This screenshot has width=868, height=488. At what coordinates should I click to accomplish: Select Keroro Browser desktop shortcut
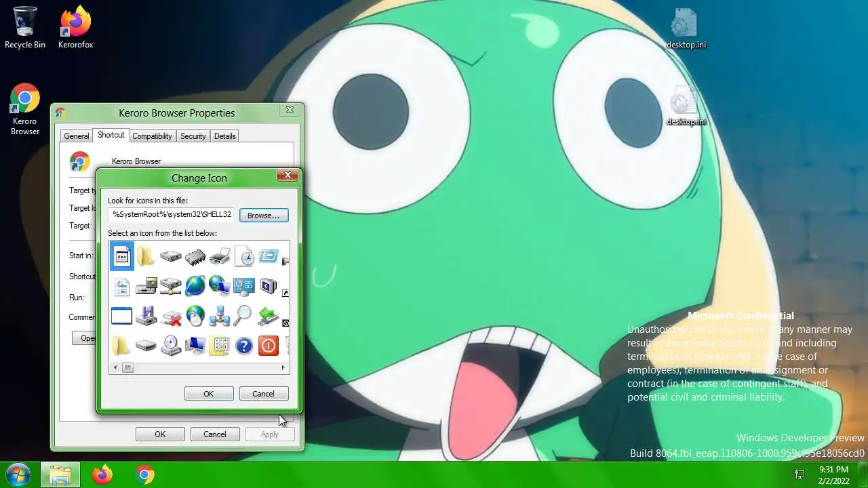click(25, 110)
